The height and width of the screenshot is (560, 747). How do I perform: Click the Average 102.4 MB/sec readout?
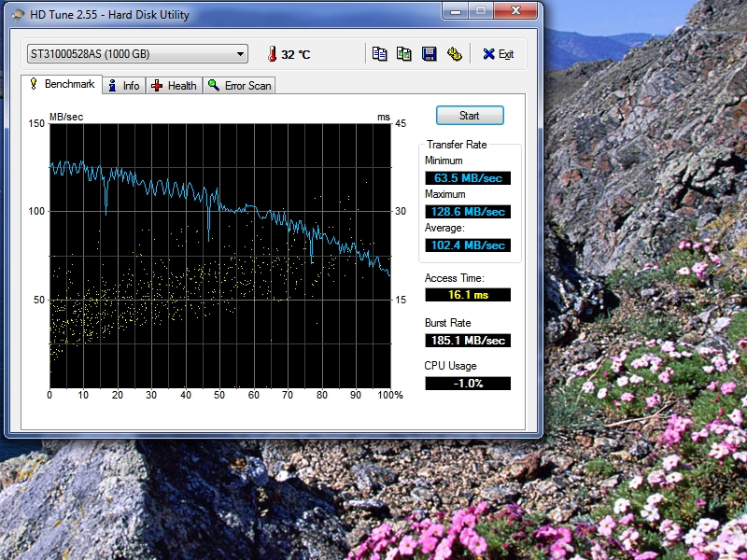click(468, 245)
